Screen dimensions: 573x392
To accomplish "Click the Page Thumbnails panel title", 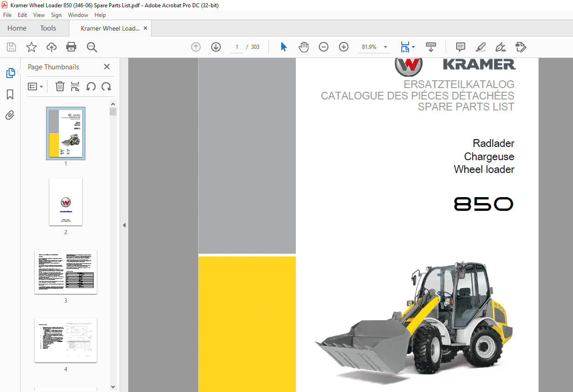I will pos(53,67).
